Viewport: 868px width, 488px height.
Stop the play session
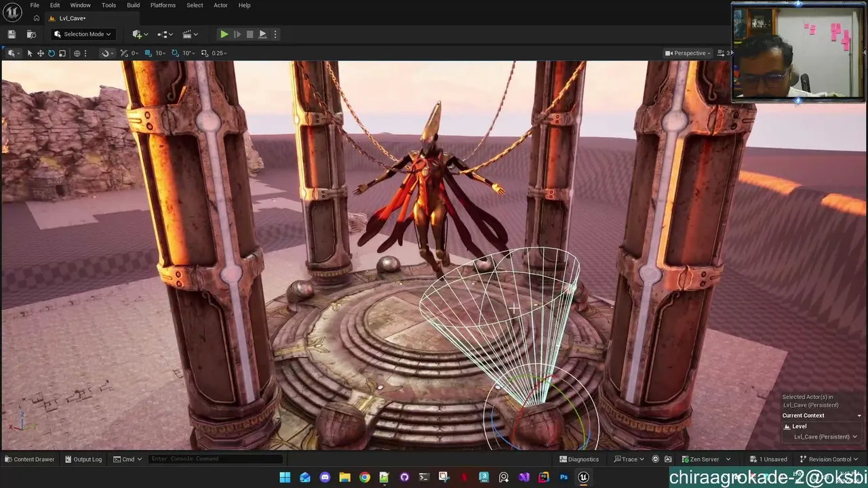(250, 34)
